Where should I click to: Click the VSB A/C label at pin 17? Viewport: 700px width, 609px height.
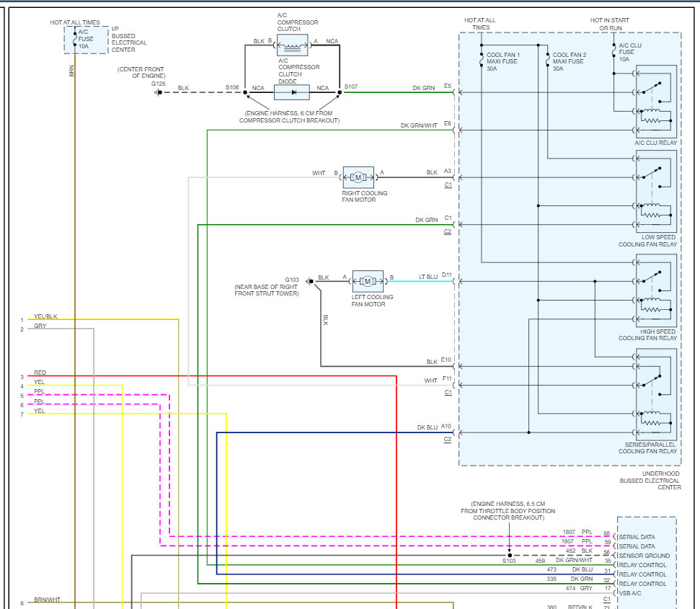pyautogui.click(x=630, y=593)
